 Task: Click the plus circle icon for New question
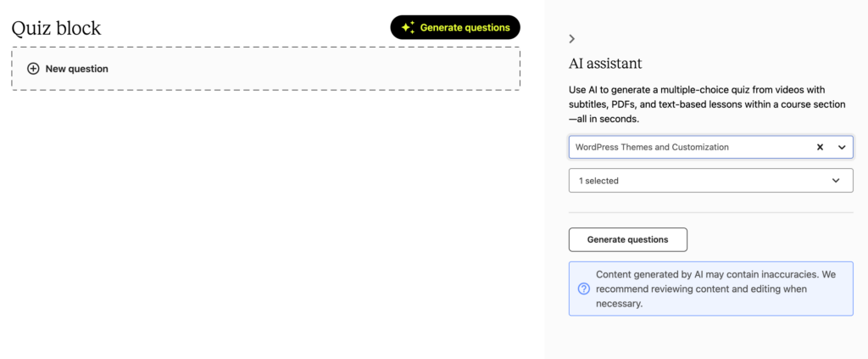coord(33,69)
